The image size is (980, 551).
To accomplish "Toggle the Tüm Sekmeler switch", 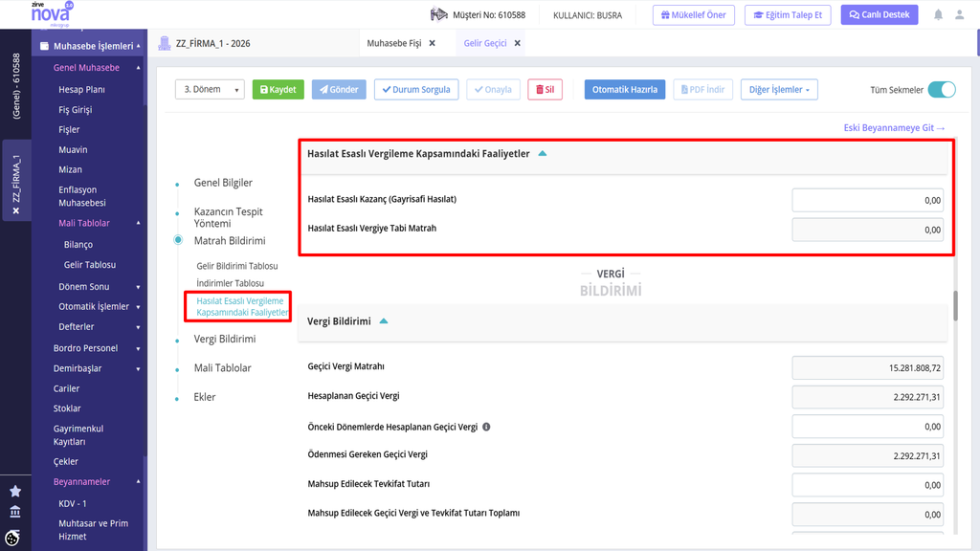I will 942,89.
